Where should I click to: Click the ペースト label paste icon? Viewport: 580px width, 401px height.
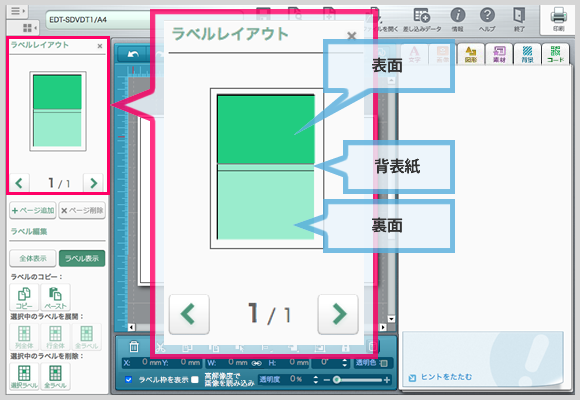pos(55,297)
